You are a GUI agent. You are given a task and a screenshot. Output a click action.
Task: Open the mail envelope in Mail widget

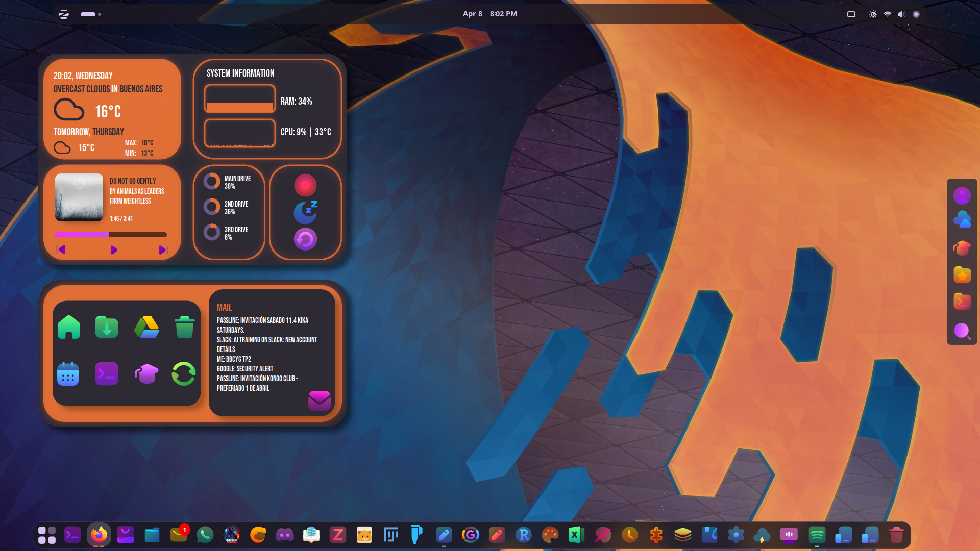tap(320, 401)
